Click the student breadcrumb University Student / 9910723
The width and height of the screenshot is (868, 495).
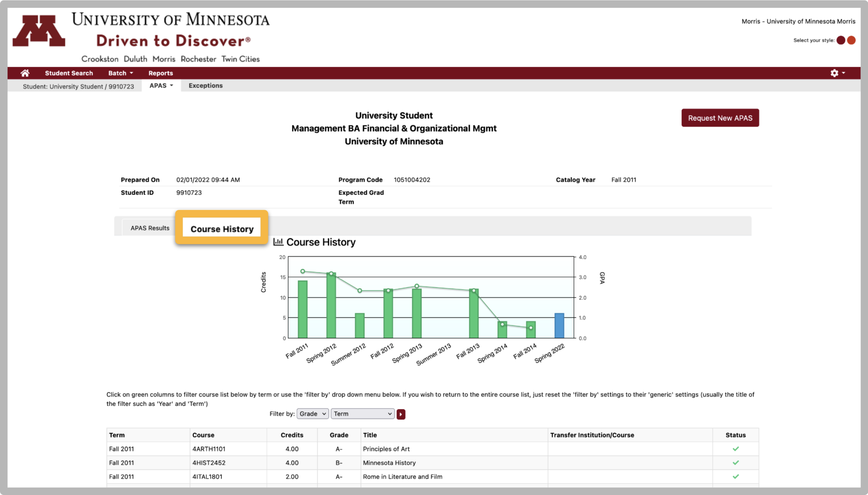coord(78,86)
